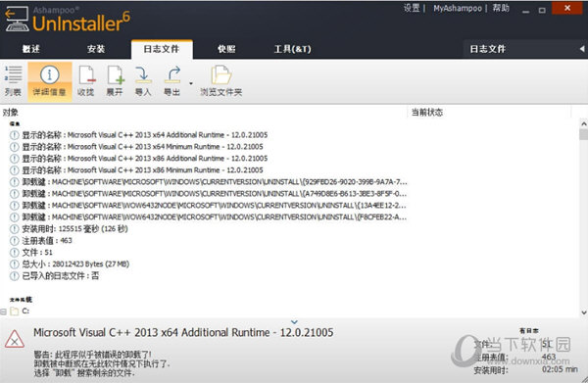Click the info icon beside 安装用时 row
The height and width of the screenshot is (383, 588).
[x=15, y=229]
